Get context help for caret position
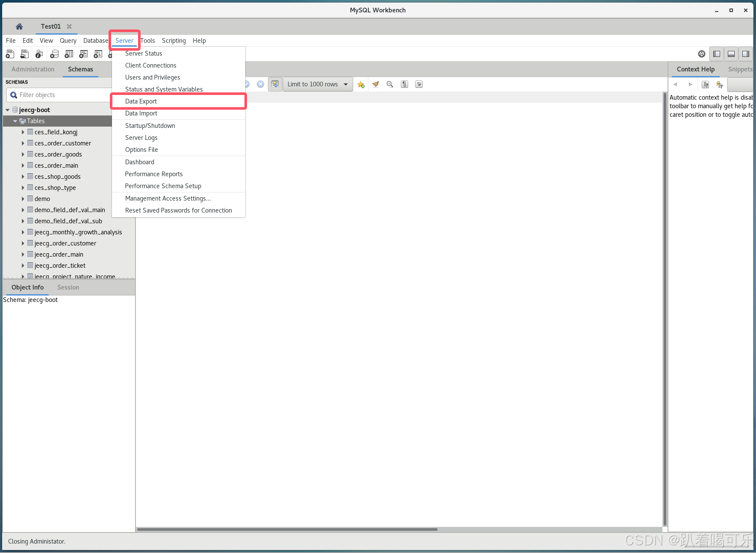Viewport: 756px width, 553px height. 706,84
